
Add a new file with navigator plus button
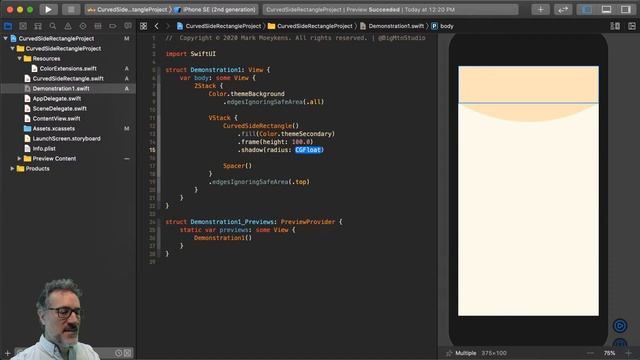coord(7,353)
